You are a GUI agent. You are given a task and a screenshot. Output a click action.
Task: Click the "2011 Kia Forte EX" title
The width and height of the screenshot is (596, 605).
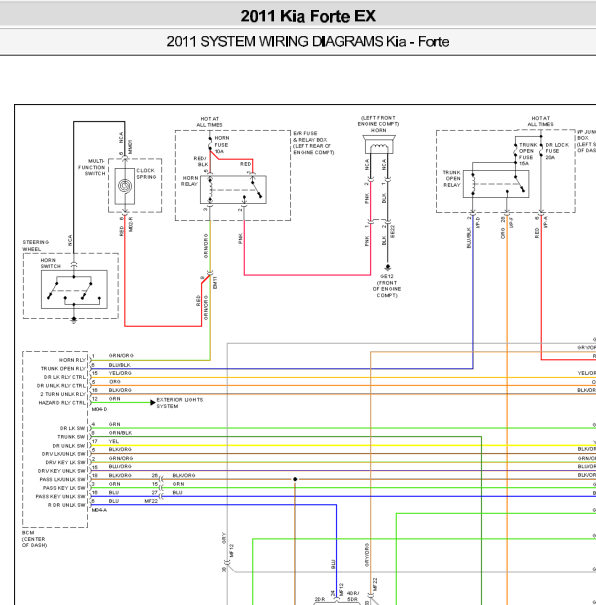pyautogui.click(x=308, y=16)
